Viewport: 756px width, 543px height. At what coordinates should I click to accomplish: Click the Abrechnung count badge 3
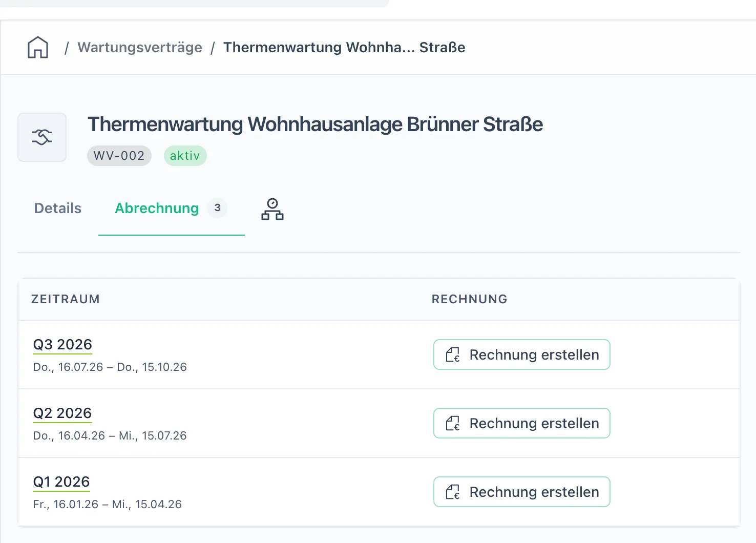(218, 208)
